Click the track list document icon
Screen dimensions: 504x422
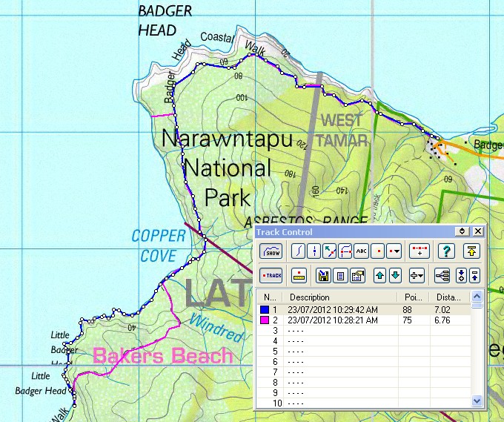coord(340,275)
